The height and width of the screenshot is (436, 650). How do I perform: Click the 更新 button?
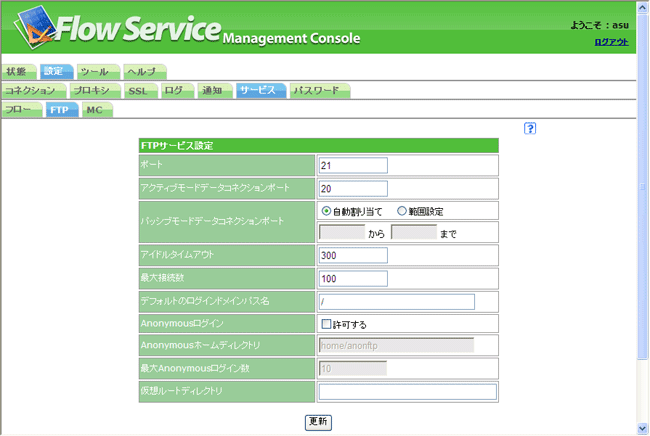click(318, 422)
